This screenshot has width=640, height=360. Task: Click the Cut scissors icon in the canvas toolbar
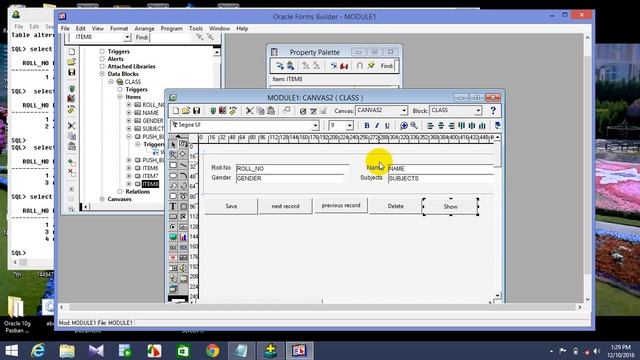click(x=250, y=111)
